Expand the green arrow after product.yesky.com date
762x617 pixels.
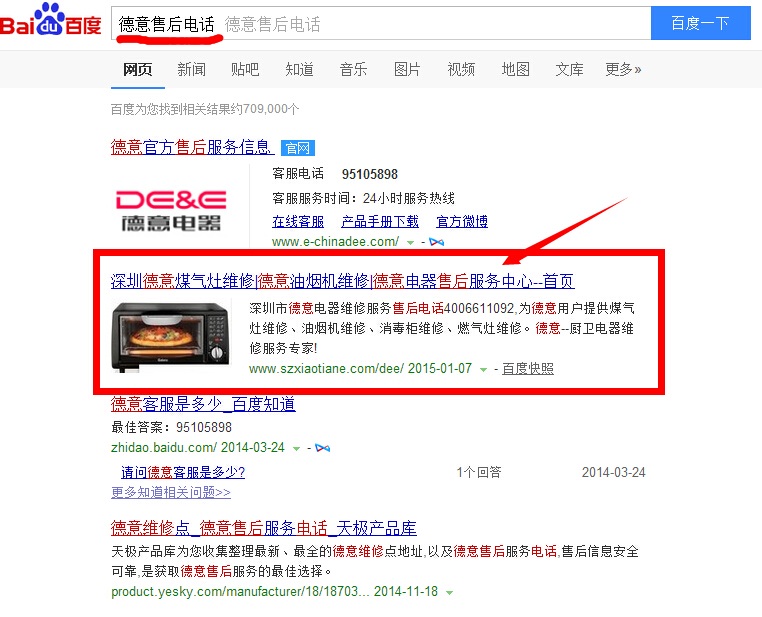tap(450, 593)
